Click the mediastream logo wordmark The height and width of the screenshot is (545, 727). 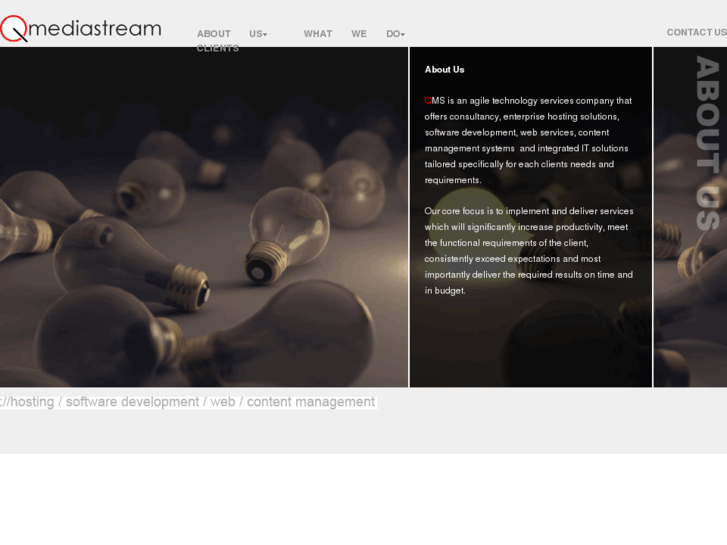(x=95, y=28)
